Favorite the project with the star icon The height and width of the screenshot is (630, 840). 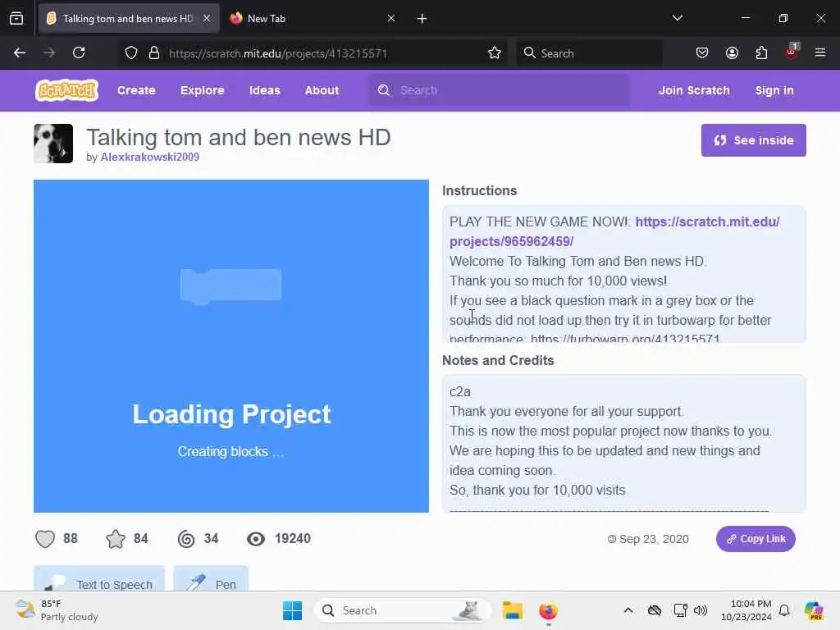115,538
